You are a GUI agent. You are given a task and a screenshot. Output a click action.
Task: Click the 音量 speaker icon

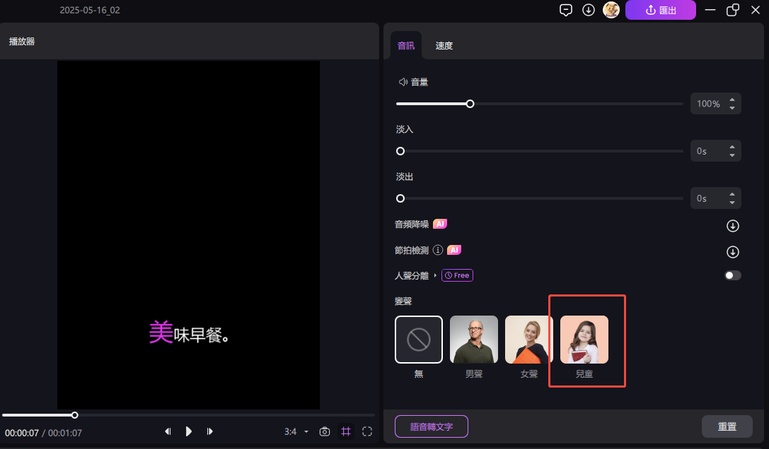tap(403, 82)
